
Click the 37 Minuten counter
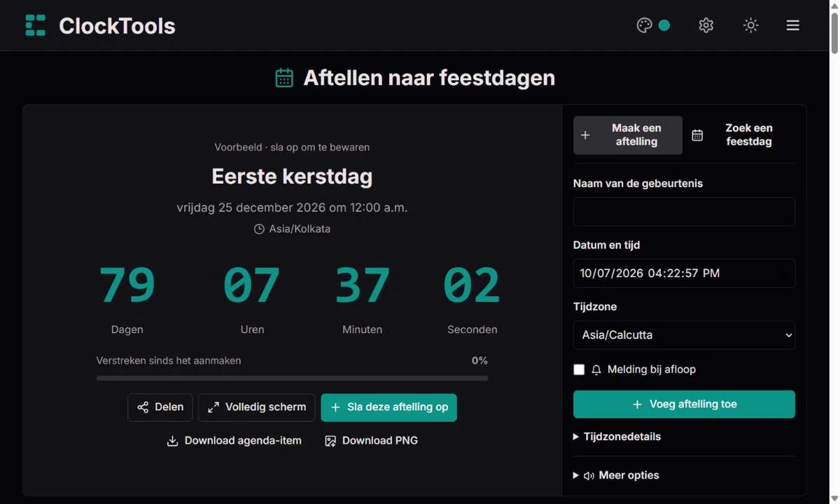pyautogui.click(x=363, y=298)
